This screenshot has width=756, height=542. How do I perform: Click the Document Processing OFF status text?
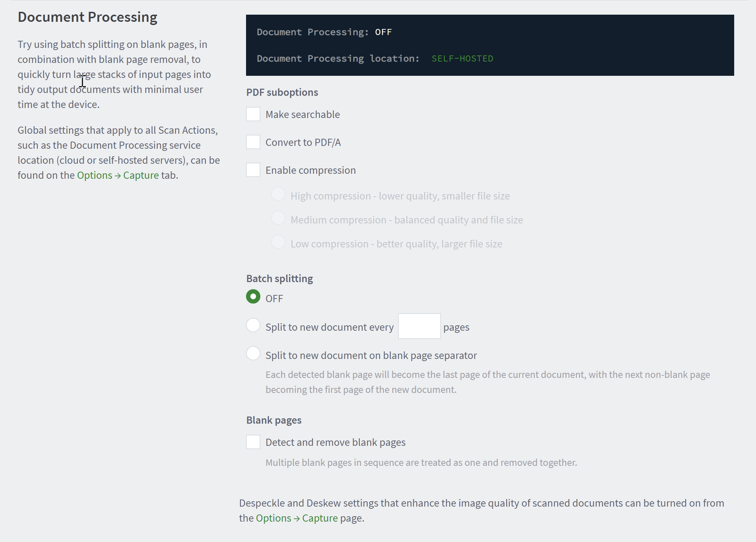[x=383, y=32]
